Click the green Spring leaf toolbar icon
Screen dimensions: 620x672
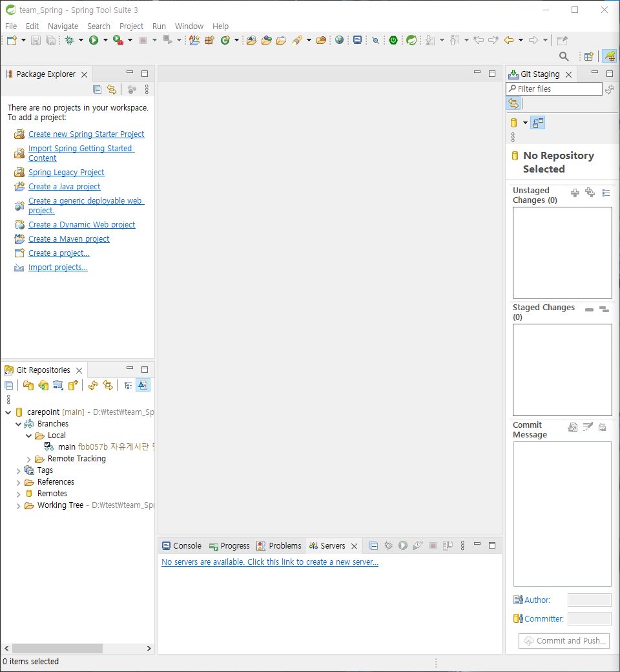411,40
